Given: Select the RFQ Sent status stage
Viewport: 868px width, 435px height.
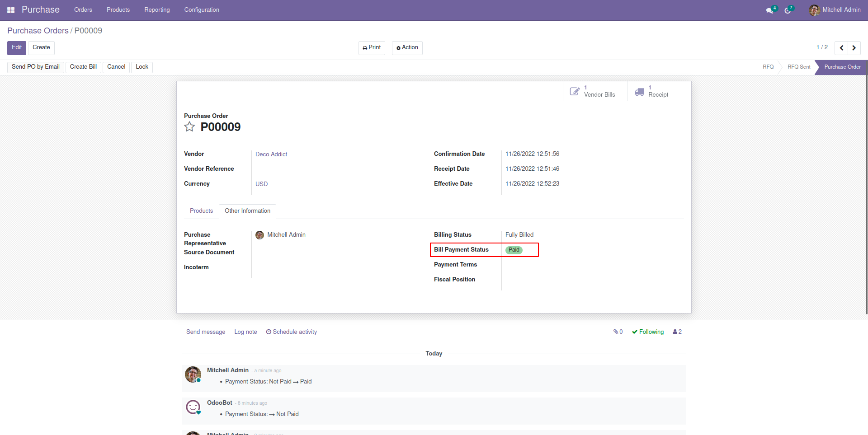Looking at the screenshot, I should (799, 67).
